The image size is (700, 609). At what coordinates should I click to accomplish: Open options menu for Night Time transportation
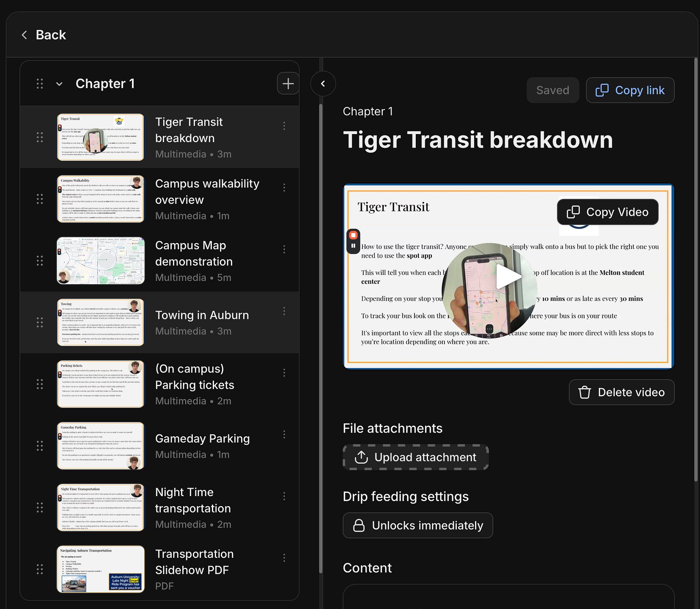pos(284,496)
